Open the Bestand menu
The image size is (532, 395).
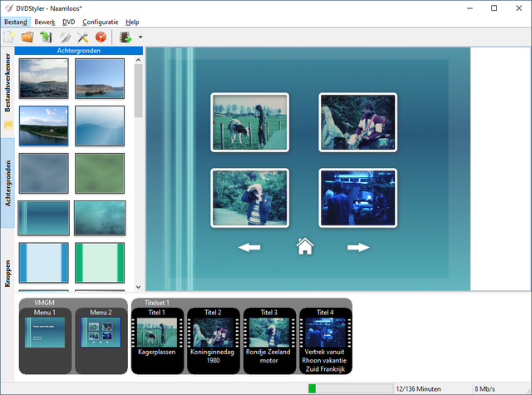pos(15,22)
